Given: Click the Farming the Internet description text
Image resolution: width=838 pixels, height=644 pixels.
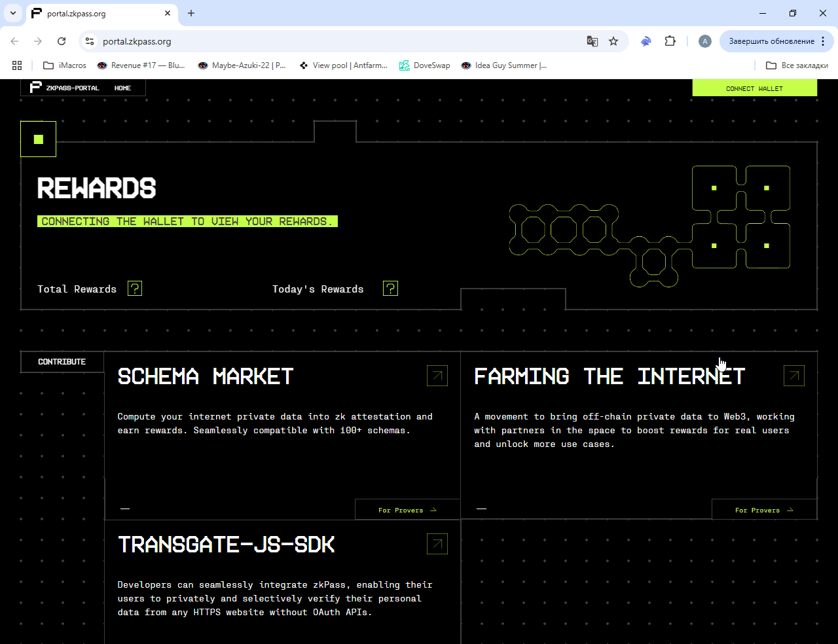Looking at the screenshot, I should coord(634,430).
